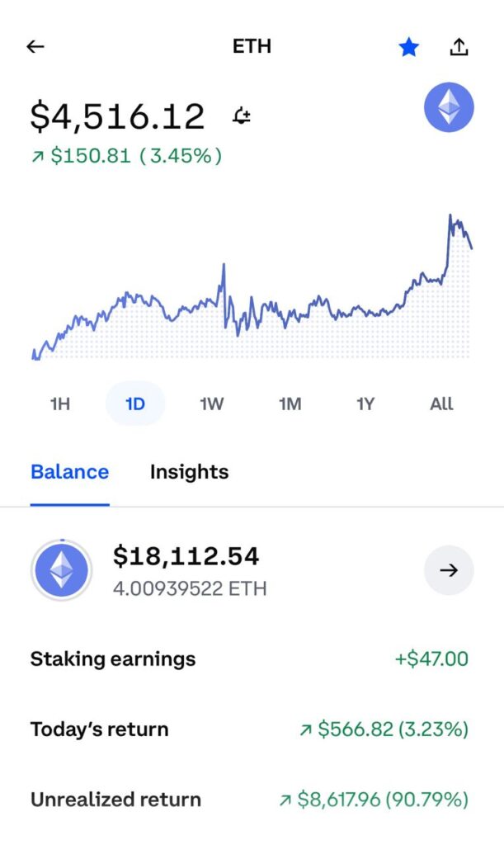504x845 pixels.
Task: Open the Balance tab
Action: 69,472
